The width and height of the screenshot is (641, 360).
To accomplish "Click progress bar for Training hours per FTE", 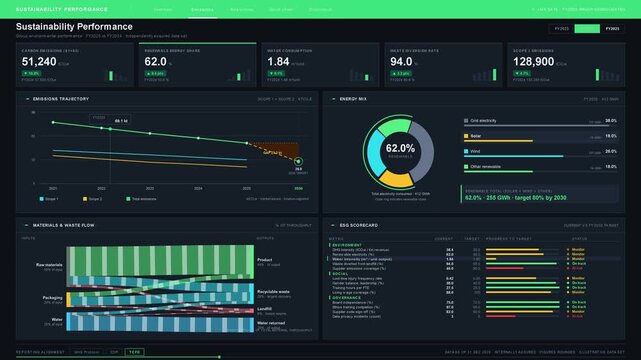I will click(522, 288).
